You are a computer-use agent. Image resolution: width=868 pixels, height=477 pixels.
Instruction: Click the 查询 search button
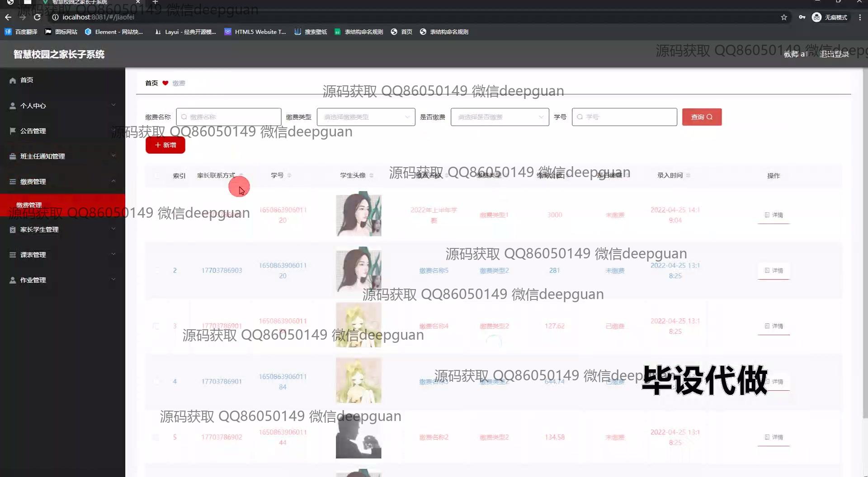click(701, 117)
